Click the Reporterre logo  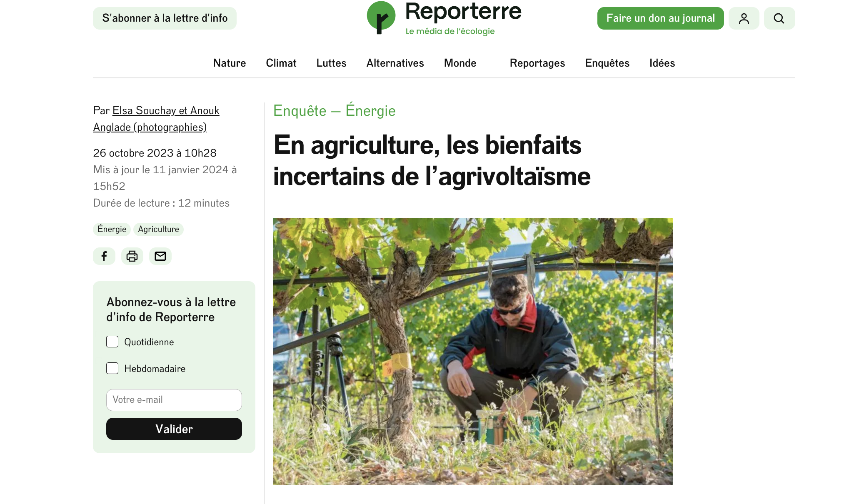click(x=444, y=18)
